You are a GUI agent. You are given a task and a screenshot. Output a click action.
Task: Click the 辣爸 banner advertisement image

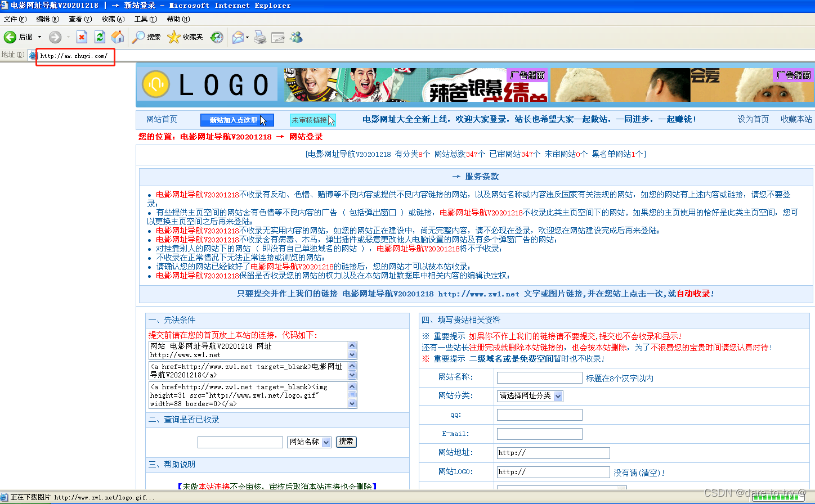416,85
